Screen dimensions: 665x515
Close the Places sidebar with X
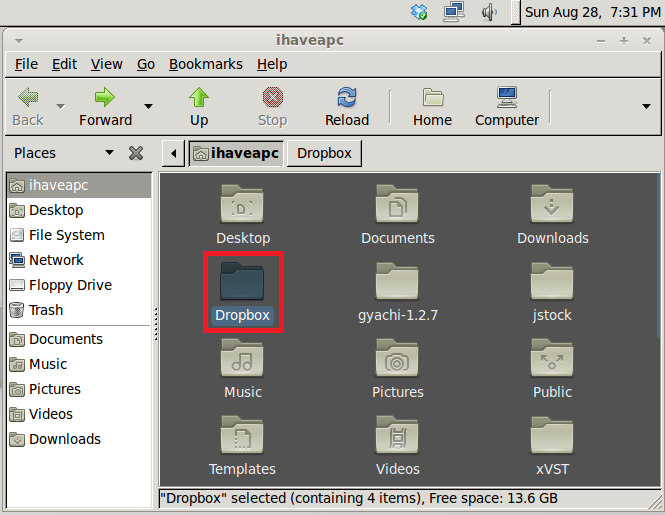click(136, 153)
